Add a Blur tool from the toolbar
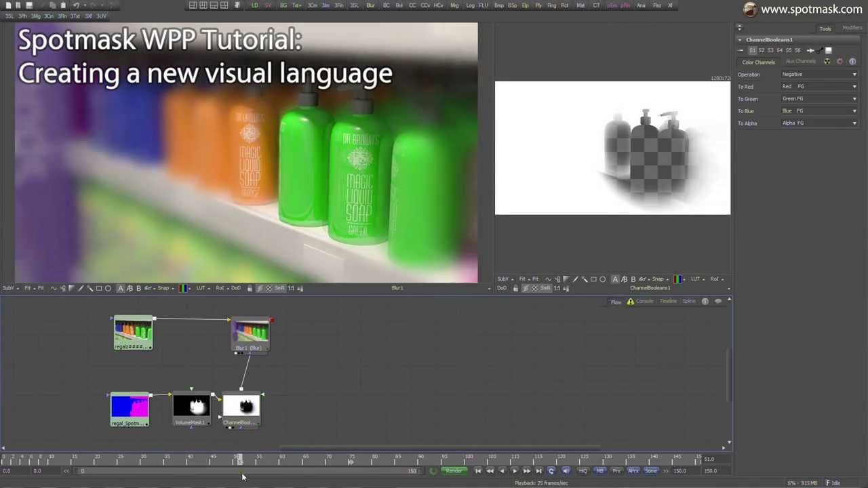This screenshot has height=488, width=868. (x=370, y=5)
